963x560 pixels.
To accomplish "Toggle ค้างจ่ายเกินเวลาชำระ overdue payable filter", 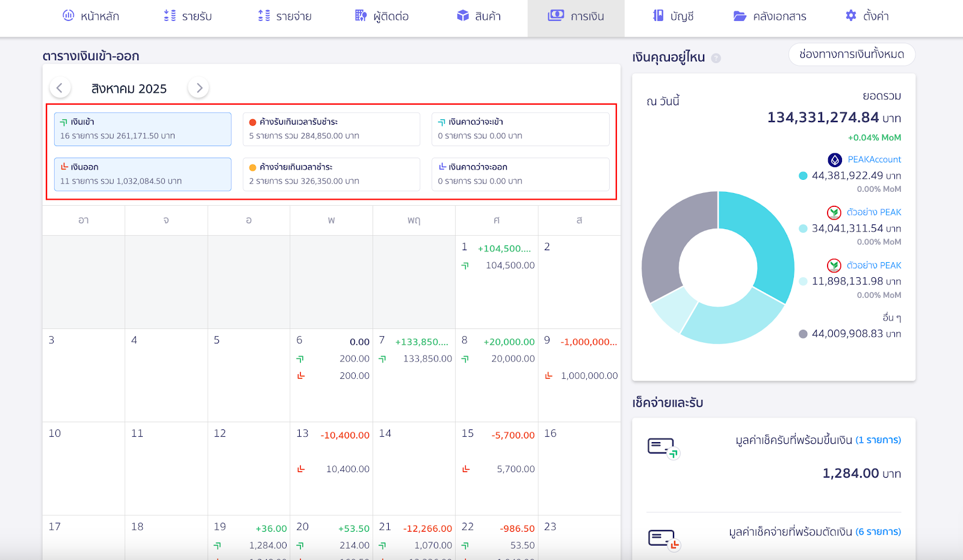I will tap(332, 174).
